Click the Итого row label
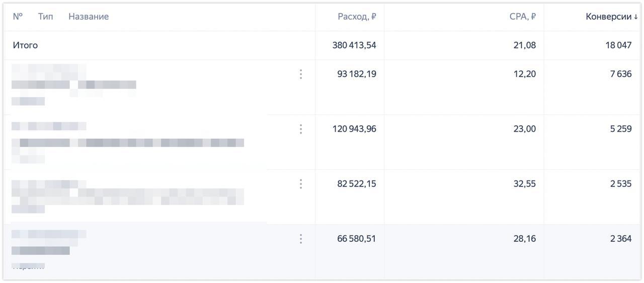Screen dimensions: 644x283 25,45
